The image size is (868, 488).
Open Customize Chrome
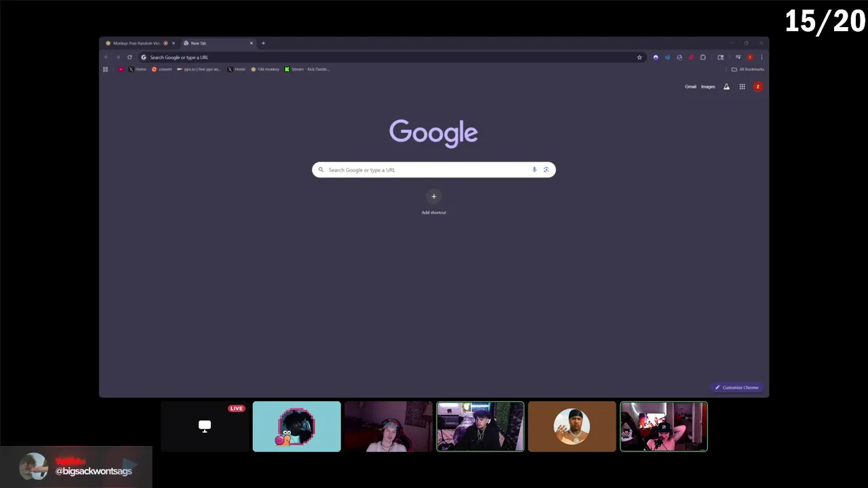coord(737,388)
